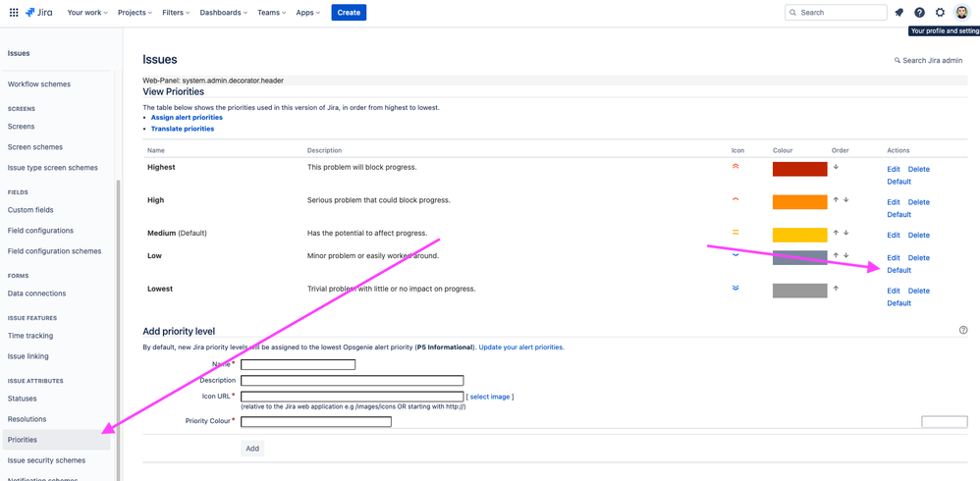Screen dimensions: 980x481
Task: Open Field configurations in sidebar
Action: (x=40, y=231)
